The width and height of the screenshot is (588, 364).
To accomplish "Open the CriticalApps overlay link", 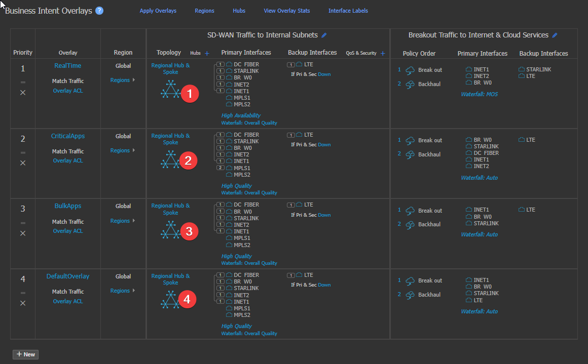I will (x=68, y=136).
